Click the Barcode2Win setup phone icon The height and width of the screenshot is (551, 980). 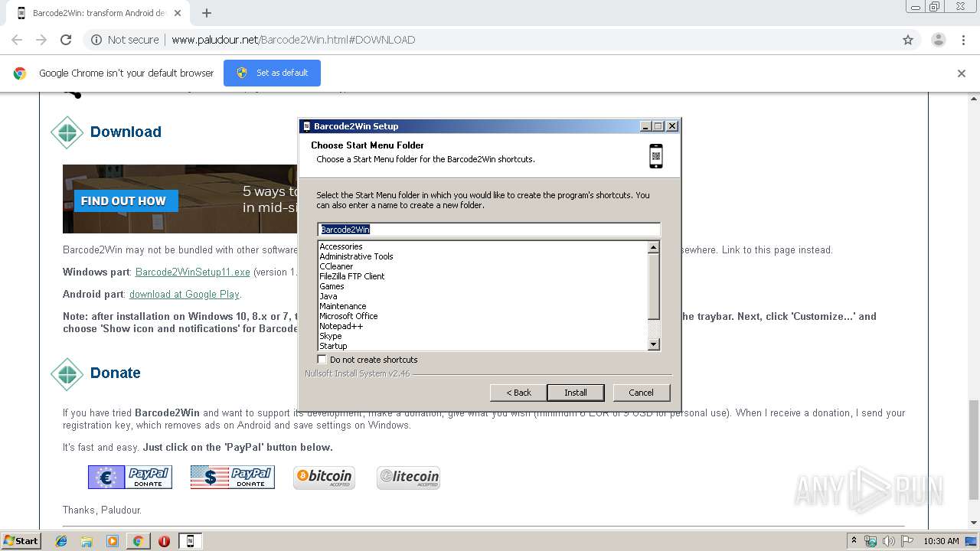tap(655, 155)
